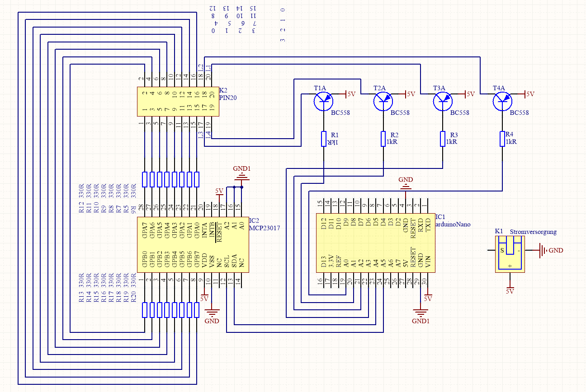Pick the T4A transistor symbol

pyautogui.click(x=502, y=101)
